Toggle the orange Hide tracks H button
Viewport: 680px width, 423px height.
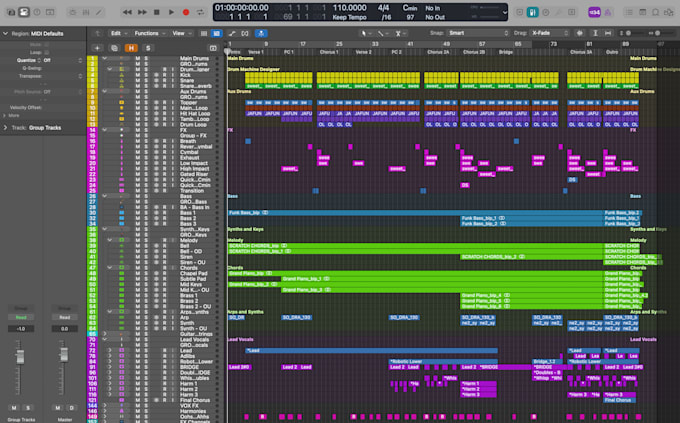[x=131, y=48]
